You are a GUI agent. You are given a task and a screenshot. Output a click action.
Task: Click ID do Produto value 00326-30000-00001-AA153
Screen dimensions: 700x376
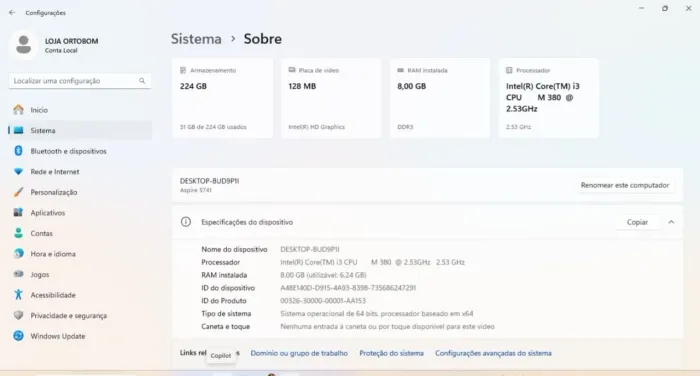pyautogui.click(x=323, y=301)
